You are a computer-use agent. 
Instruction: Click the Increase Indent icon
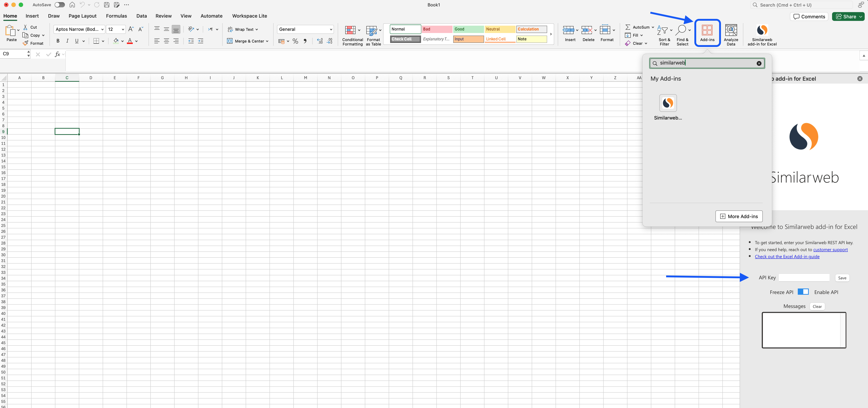click(200, 41)
